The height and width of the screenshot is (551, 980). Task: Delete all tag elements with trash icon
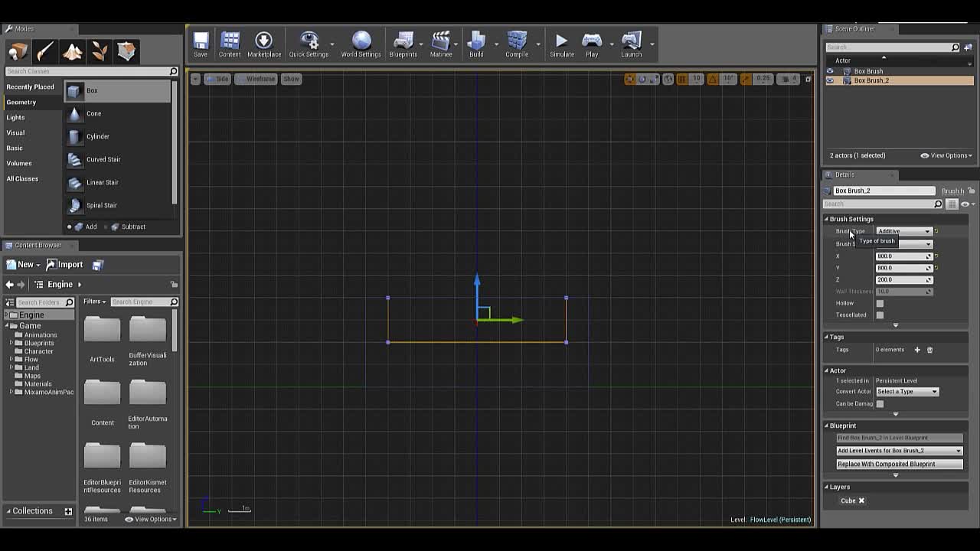pos(929,350)
